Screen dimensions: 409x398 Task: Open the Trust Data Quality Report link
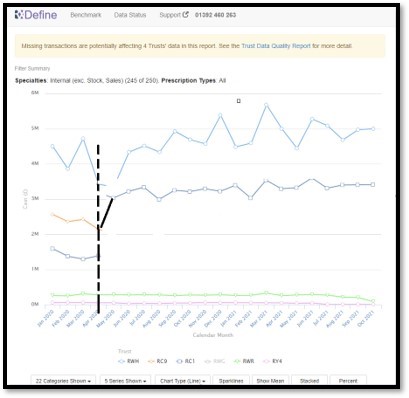click(276, 46)
